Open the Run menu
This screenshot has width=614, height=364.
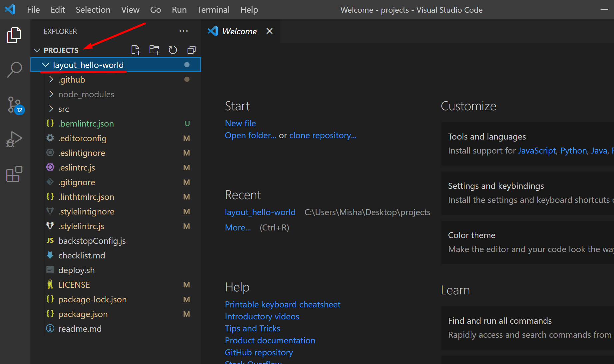tap(179, 10)
